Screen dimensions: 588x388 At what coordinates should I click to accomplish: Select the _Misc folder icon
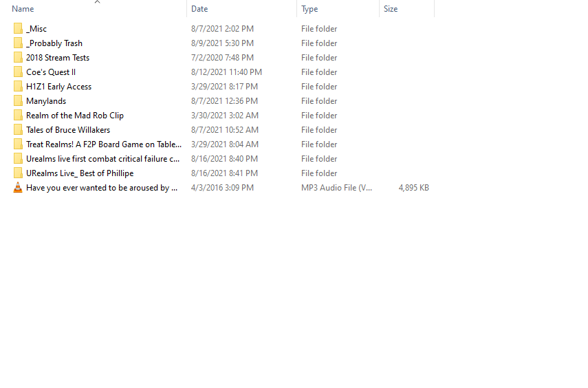click(x=18, y=28)
